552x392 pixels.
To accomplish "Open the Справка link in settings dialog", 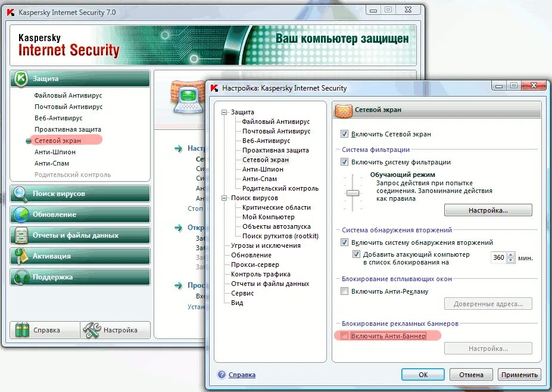I will coord(242,375).
